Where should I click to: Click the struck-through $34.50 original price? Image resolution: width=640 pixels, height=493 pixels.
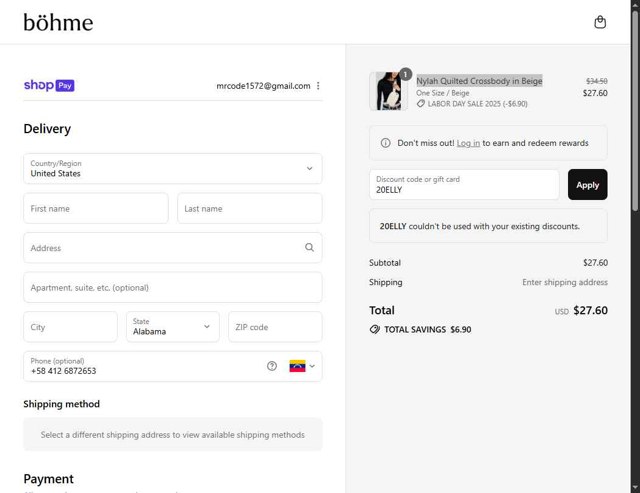pos(597,81)
